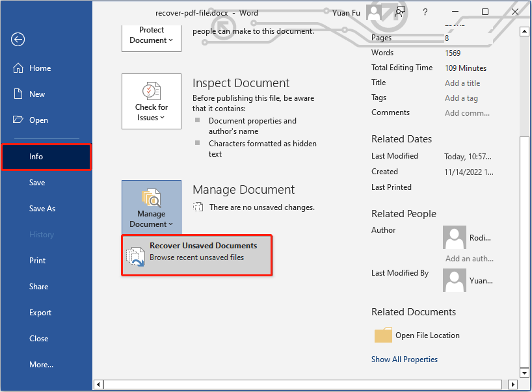Click the Yuan Fu account name
Screen dimensions: 532x392
coord(346,13)
